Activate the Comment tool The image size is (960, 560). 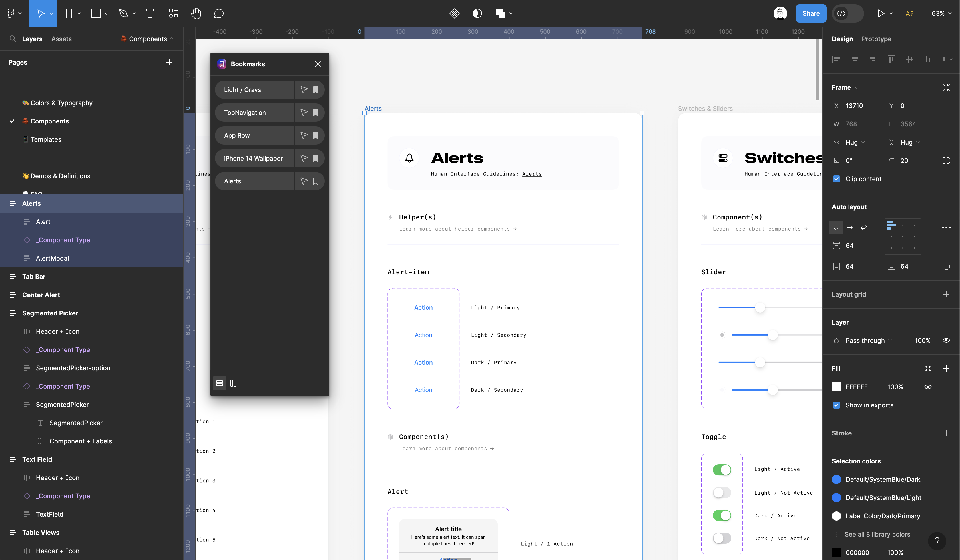pos(218,14)
